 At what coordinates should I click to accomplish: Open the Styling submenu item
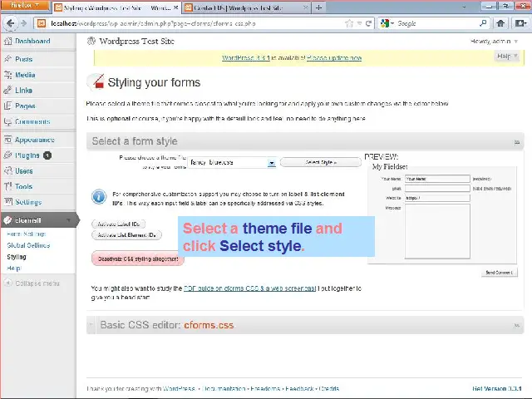click(x=17, y=257)
